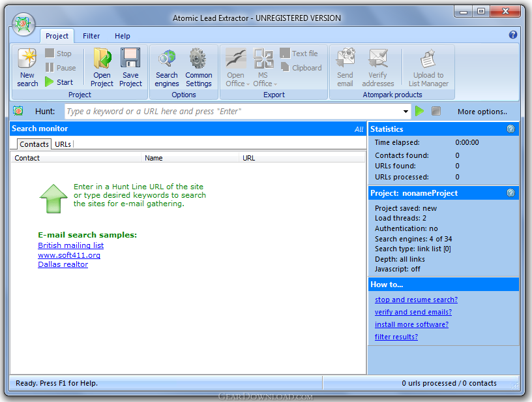The width and height of the screenshot is (532, 402).
Task: Click the Start button in Project group
Action: click(x=59, y=82)
